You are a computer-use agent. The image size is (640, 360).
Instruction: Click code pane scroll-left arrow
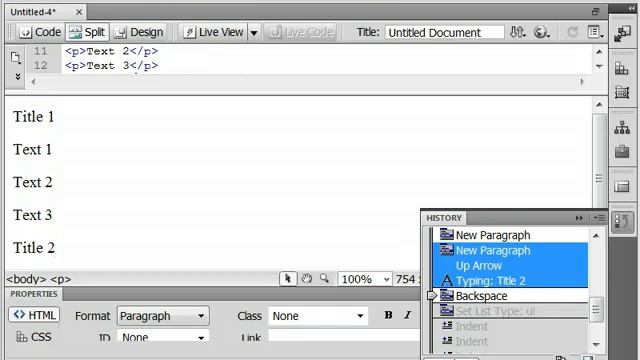click(33, 82)
